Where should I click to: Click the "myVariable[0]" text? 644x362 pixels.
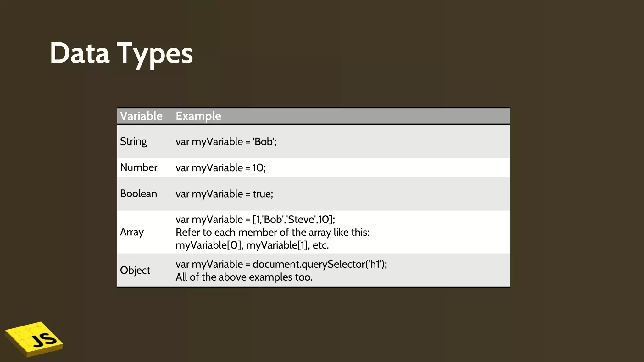coord(209,245)
